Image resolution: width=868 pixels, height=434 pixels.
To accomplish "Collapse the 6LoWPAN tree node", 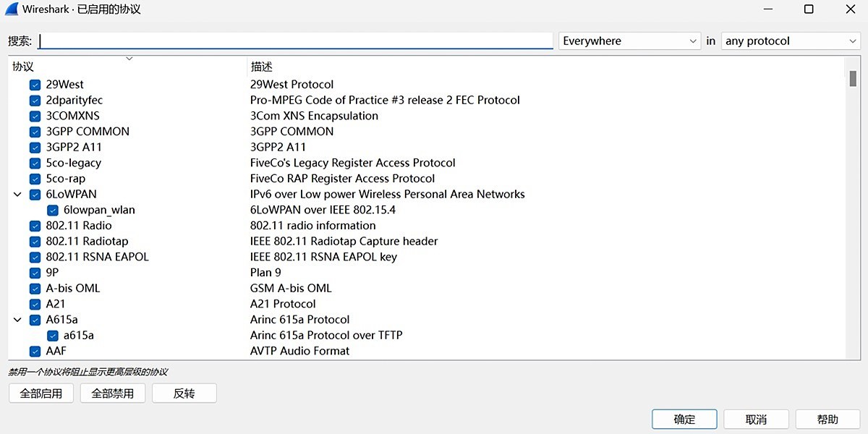I will point(17,194).
